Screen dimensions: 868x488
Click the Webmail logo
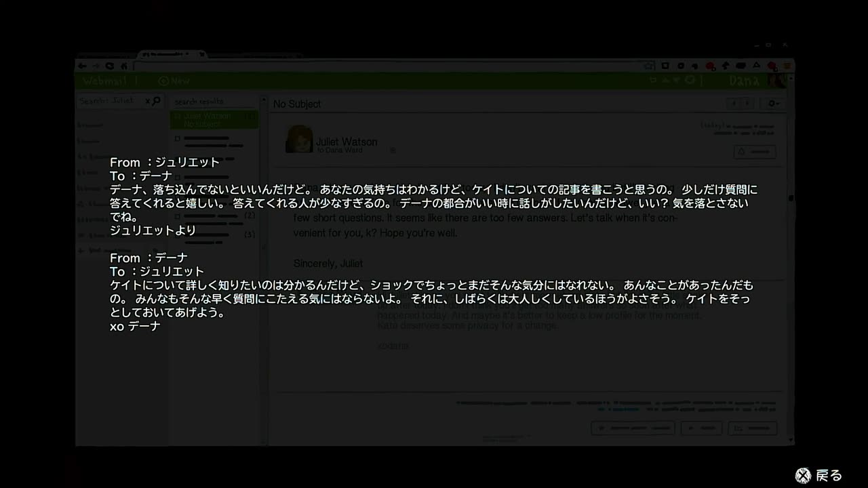(x=106, y=81)
